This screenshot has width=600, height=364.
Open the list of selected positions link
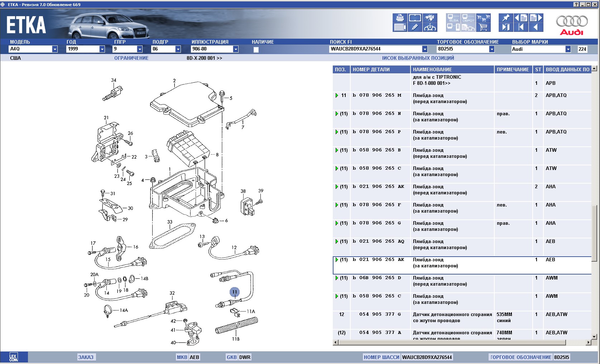click(418, 58)
